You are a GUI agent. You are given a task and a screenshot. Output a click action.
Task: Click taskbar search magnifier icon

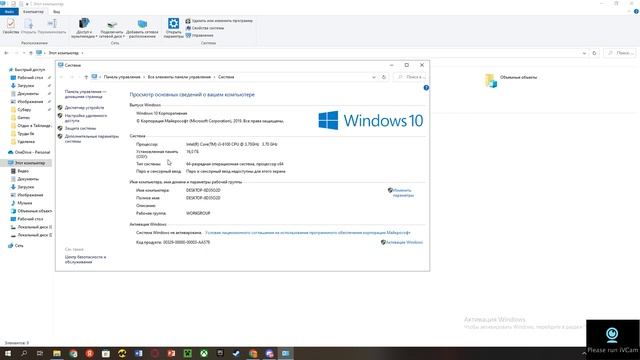tap(24, 353)
